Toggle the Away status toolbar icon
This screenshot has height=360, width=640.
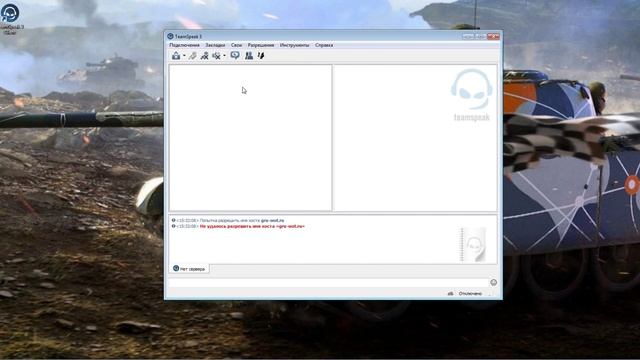216,56
